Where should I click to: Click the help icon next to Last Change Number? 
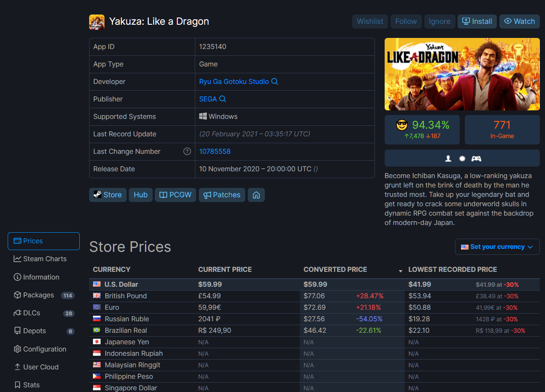click(x=187, y=151)
